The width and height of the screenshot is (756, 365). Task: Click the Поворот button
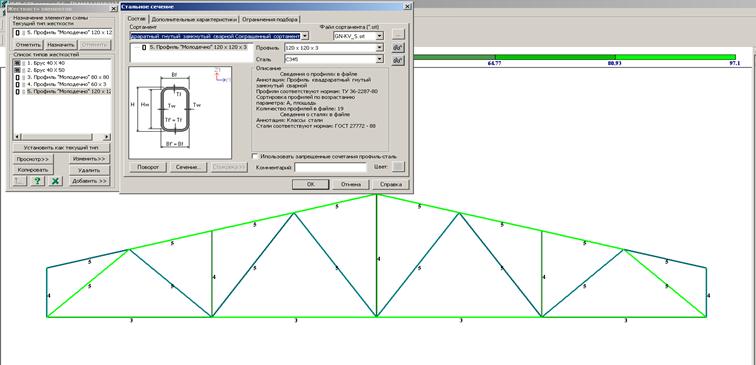[148, 167]
